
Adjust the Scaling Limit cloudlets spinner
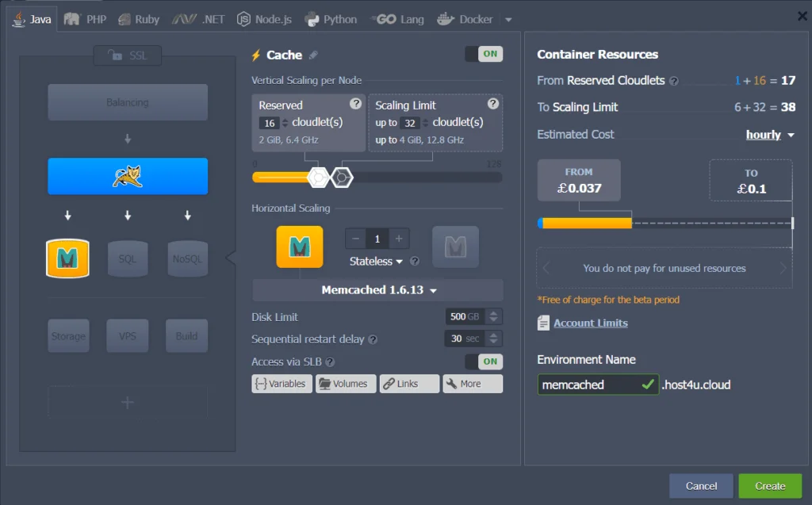coord(425,123)
